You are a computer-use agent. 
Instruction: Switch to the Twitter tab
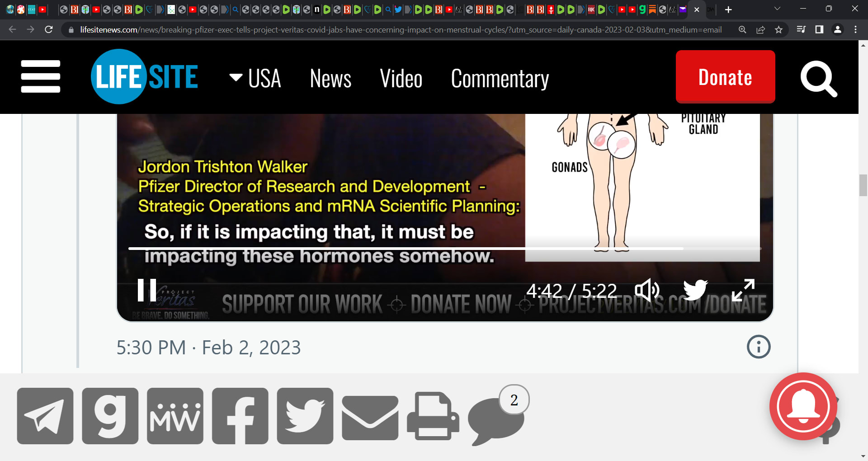tap(398, 9)
